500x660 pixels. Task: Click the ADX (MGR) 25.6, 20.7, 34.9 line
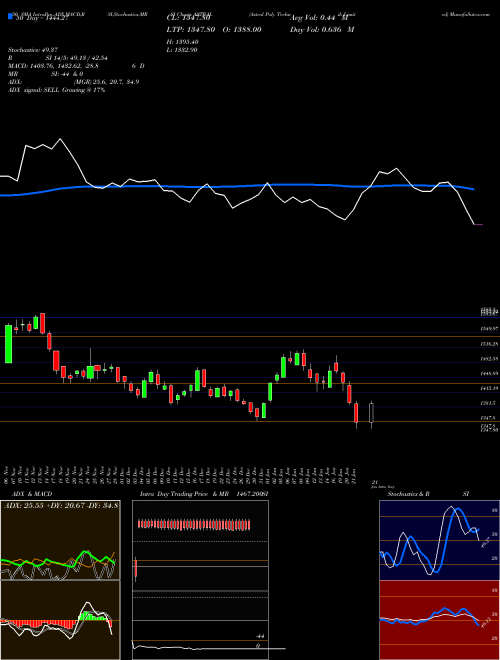click(x=73, y=82)
